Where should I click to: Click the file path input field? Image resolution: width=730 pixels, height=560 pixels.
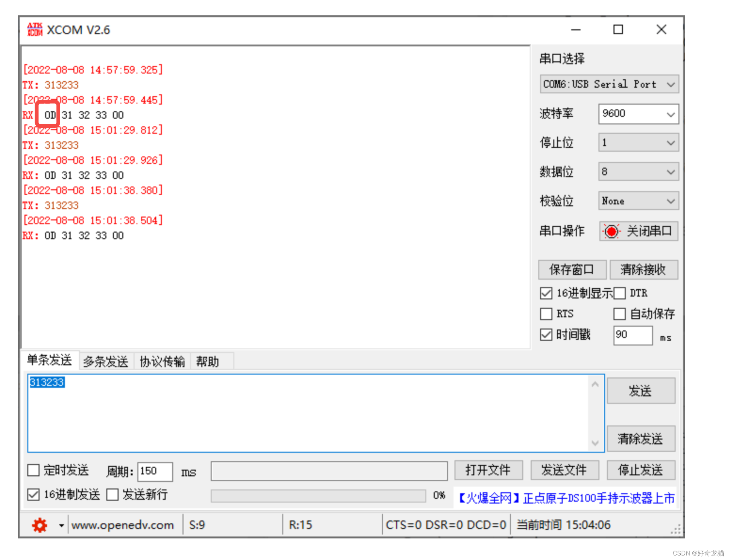(329, 471)
